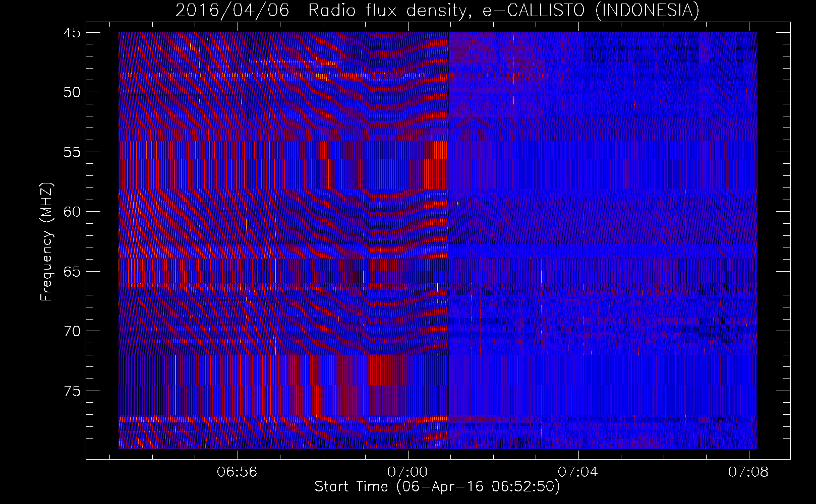
Task: Click the 50 frequency tick label
Action: 72,92
